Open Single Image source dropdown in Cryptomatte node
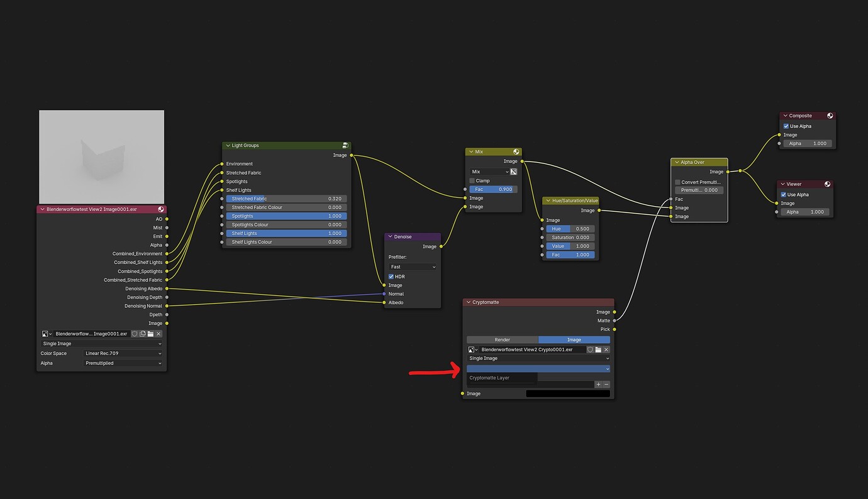The height and width of the screenshot is (499, 868). pos(538,358)
